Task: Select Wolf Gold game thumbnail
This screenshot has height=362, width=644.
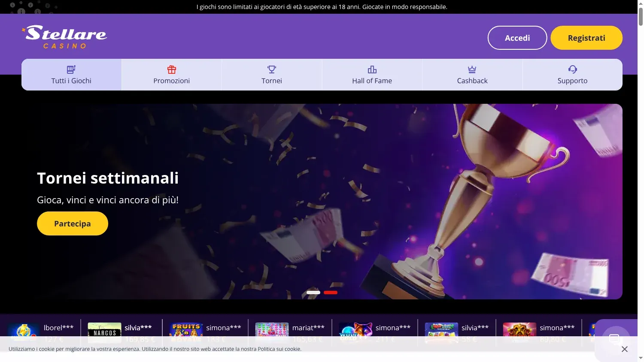Action: tap(355, 333)
